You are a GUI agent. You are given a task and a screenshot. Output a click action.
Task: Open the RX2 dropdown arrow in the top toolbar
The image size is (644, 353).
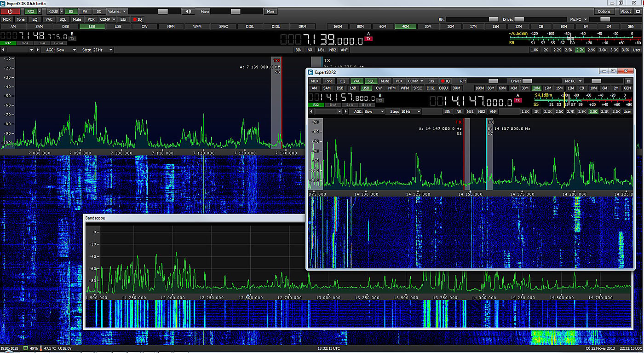pyautogui.click(x=40, y=11)
